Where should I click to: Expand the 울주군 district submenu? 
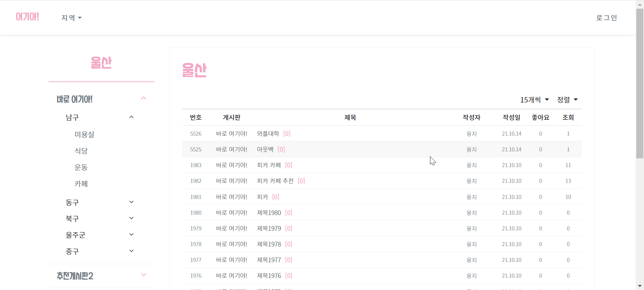131,234
